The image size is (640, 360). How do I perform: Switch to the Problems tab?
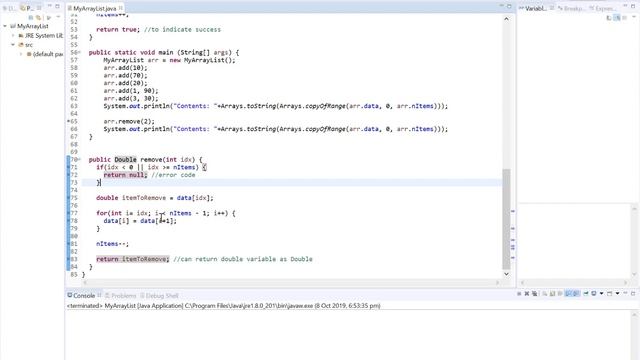coord(120,296)
